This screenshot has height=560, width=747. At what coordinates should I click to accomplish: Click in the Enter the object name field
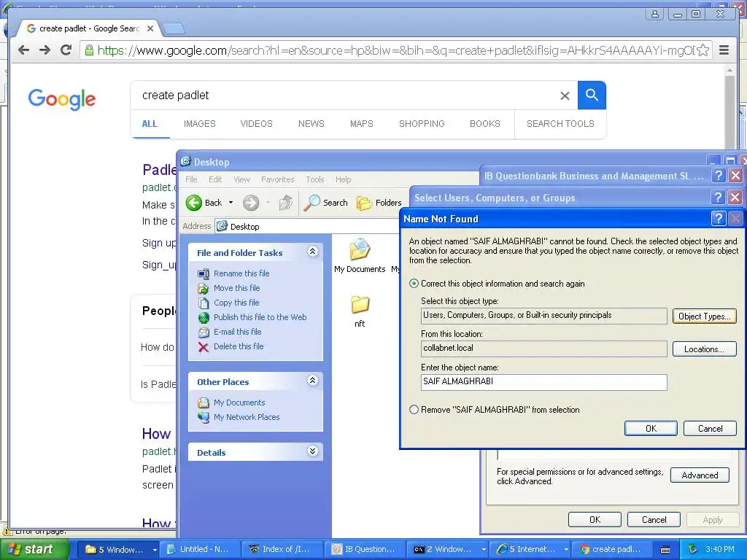543,382
